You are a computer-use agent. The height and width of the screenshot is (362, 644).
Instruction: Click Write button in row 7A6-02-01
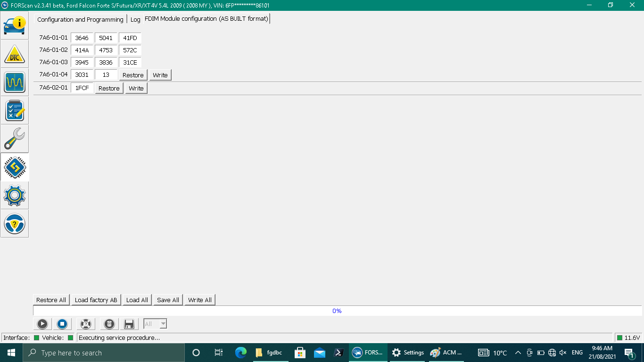[x=136, y=88]
